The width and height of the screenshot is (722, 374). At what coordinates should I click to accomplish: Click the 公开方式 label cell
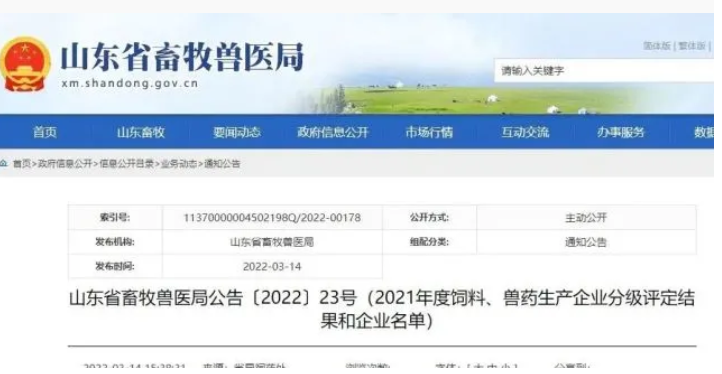point(430,217)
